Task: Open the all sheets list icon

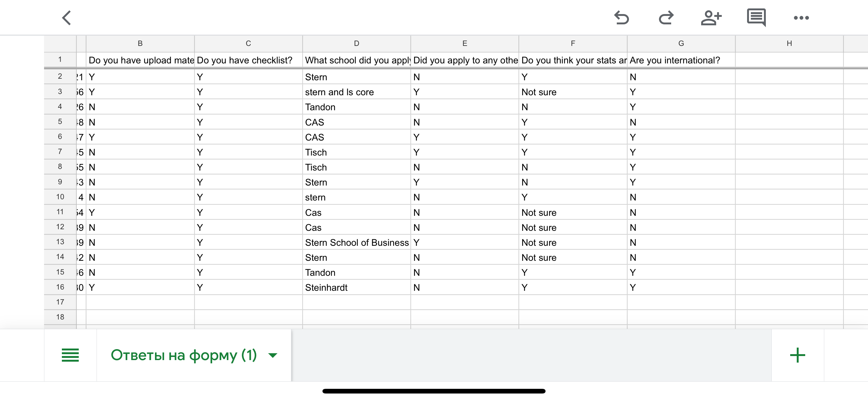Action: 70,355
